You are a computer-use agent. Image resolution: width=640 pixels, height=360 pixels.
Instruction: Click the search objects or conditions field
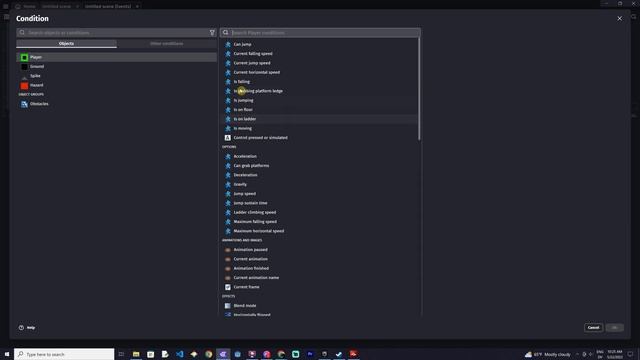117,33
